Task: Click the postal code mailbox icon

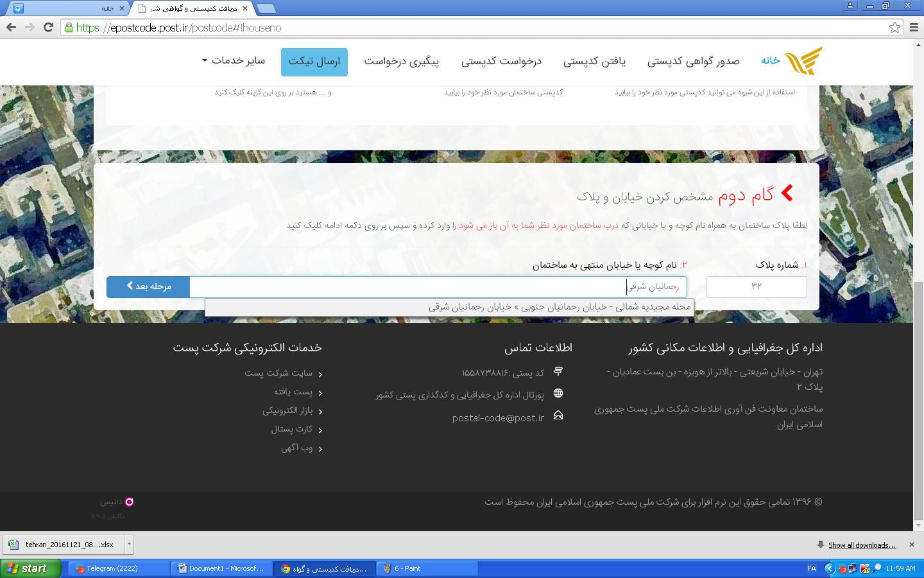Action: [558, 371]
